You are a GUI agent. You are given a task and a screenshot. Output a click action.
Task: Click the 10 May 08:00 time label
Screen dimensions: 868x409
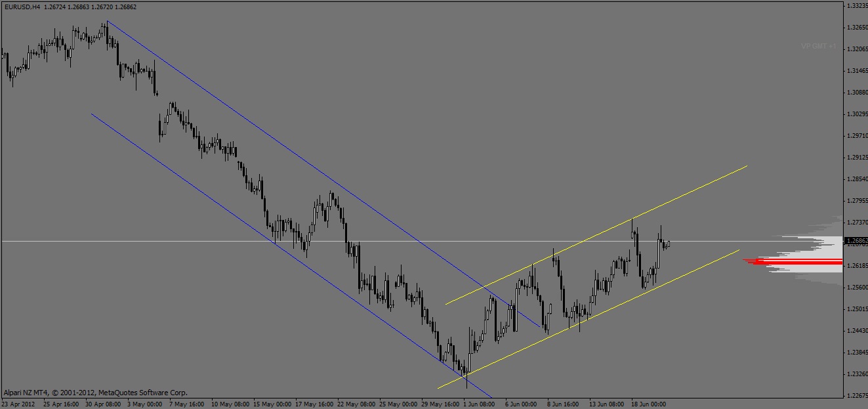[230, 404]
